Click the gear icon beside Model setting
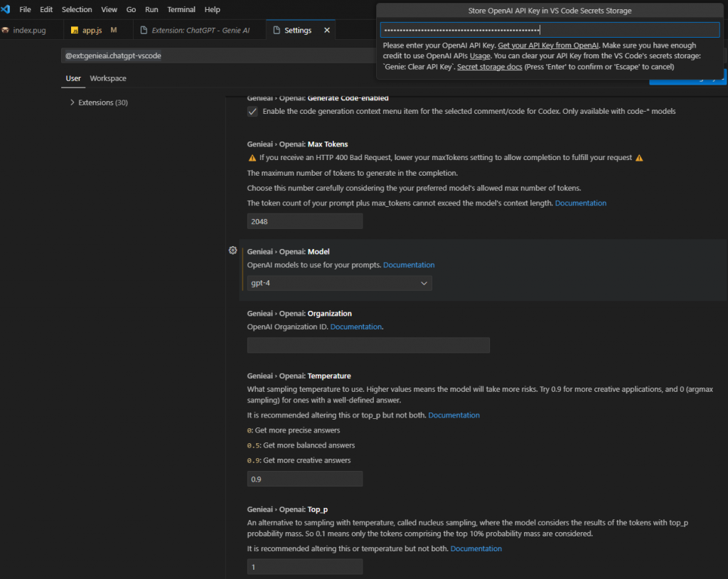 click(x=232, y=250)
